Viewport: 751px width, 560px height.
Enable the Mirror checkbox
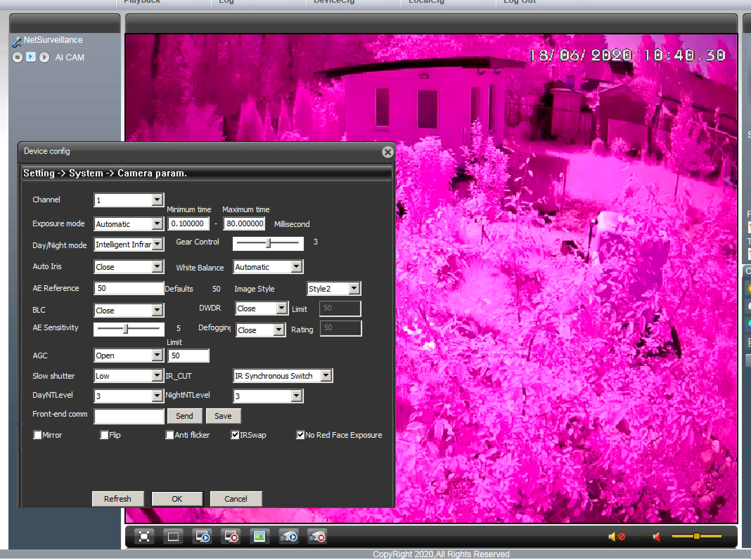(x=37, y=435)
